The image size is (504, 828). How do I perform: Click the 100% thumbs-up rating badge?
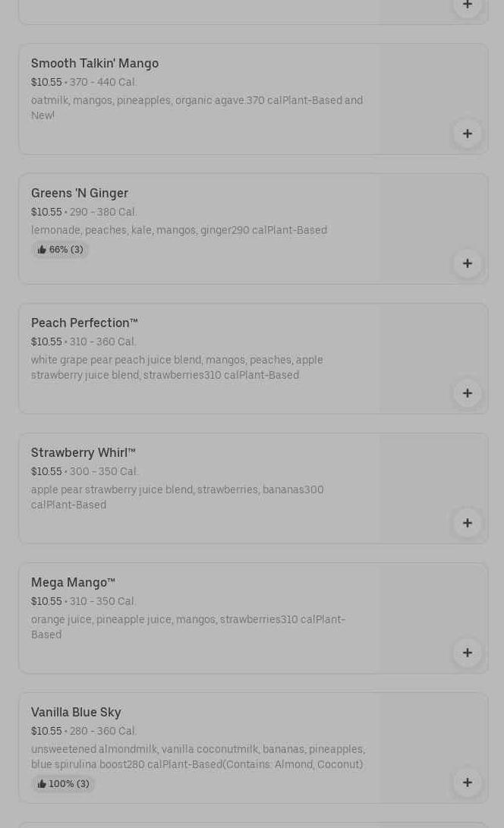pos(63,784)
